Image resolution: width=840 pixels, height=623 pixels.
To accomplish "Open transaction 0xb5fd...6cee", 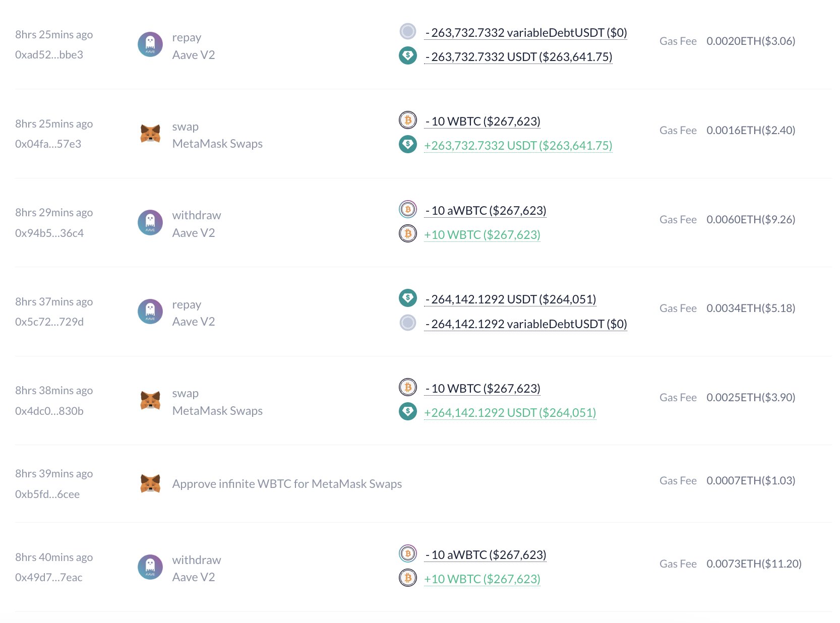I will point(47,494).
